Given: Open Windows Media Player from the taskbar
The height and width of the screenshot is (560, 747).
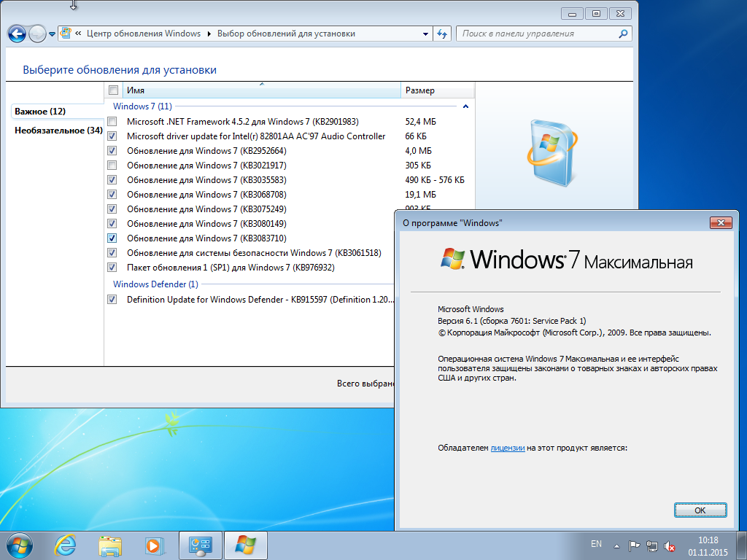Looking at the screenshot, I should click(155, 545).
